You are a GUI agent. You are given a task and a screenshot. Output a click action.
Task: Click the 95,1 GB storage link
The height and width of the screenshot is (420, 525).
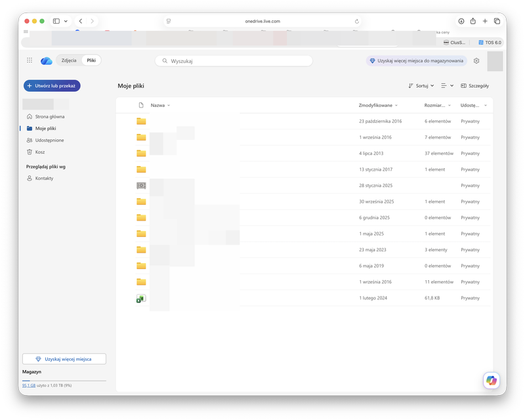point(29,385)
